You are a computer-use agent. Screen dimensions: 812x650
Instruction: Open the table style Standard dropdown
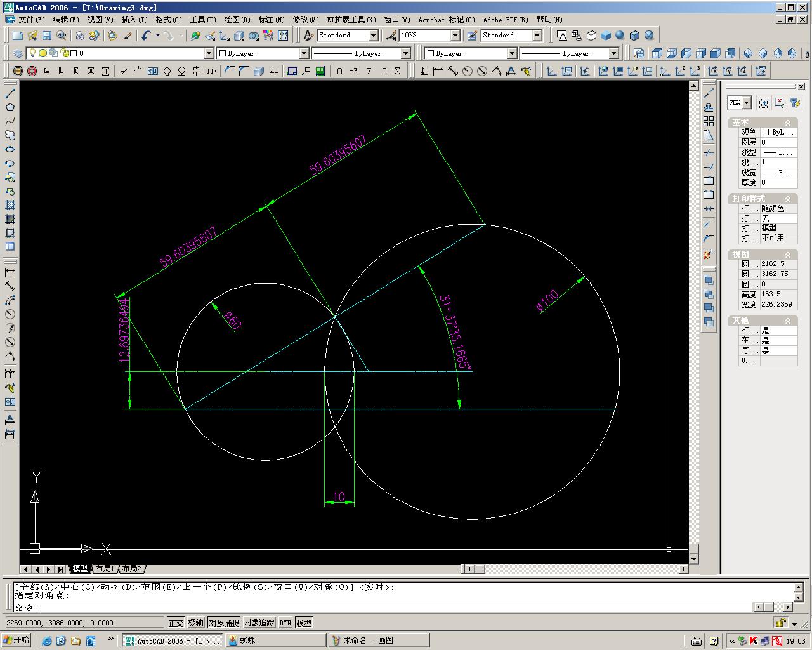537,36
